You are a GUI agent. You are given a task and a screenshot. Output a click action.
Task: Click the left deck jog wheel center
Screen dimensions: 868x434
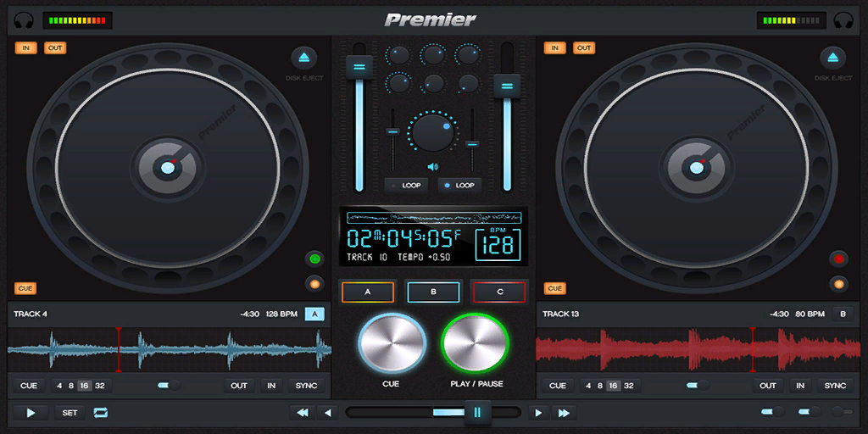click(168, 167)
